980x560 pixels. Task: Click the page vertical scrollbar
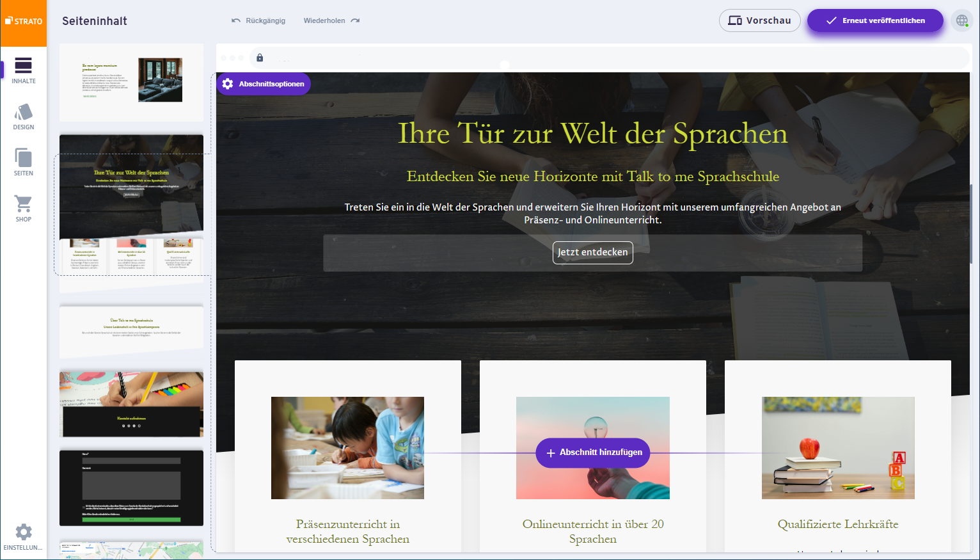(972, 224)
